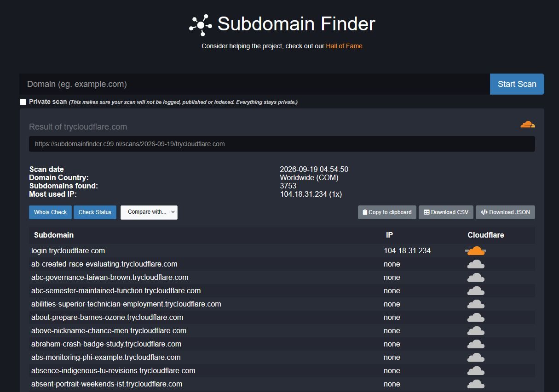
Task: Click the Result of trycloudflare.com heading
Action: pos(78,127)
